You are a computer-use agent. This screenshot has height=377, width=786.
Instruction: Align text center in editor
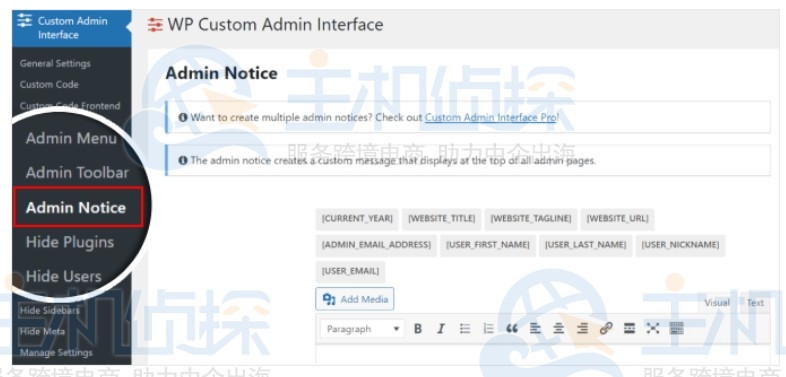(x=558, y=329)
